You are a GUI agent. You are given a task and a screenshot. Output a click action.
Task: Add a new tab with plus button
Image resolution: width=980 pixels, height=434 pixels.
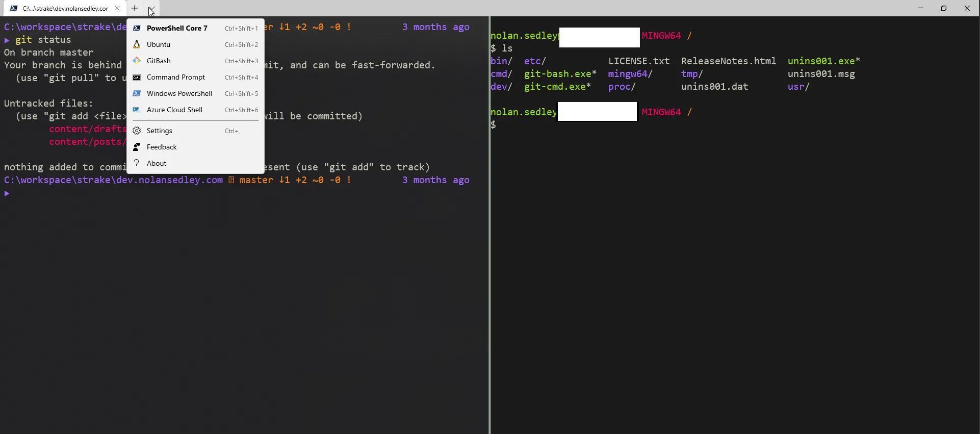tap(135, 8)
